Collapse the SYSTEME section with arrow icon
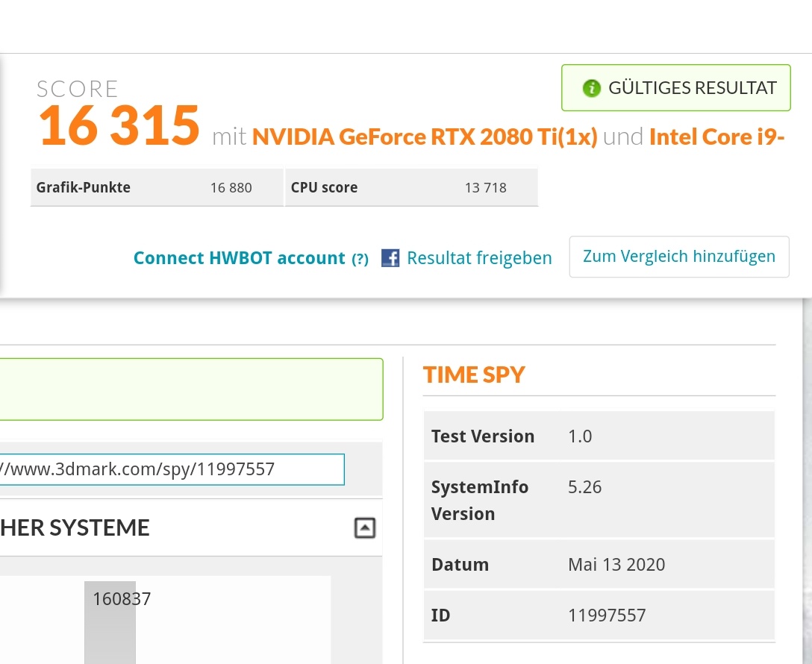The width and height of the screenshot is (812, 664). [x=364, y=528]
